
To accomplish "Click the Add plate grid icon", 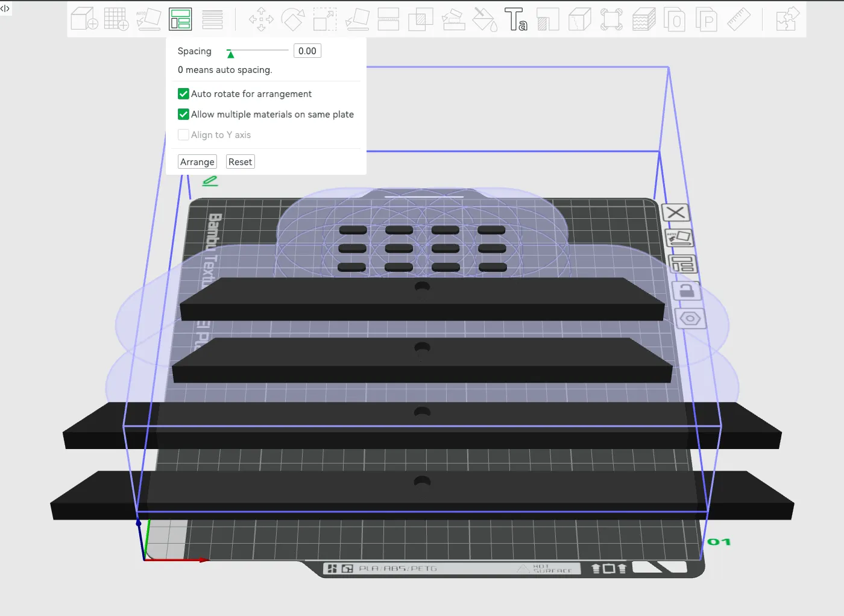I will (116, 19).
